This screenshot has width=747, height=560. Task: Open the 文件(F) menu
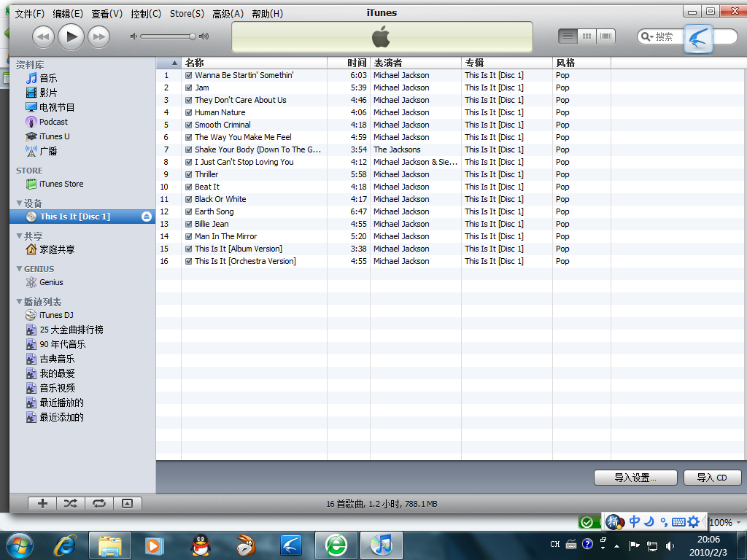click(29, 14)
